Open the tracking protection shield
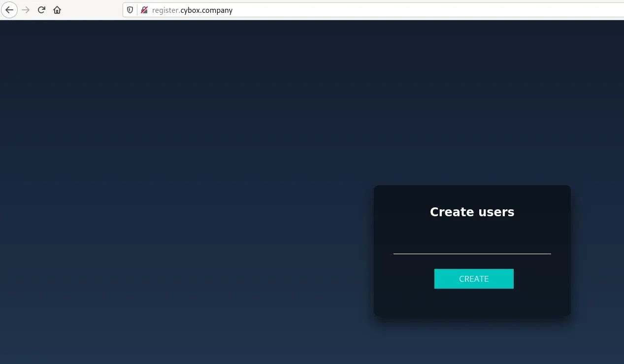Screen dimensions: 624x364 click(x=131, y=10)
